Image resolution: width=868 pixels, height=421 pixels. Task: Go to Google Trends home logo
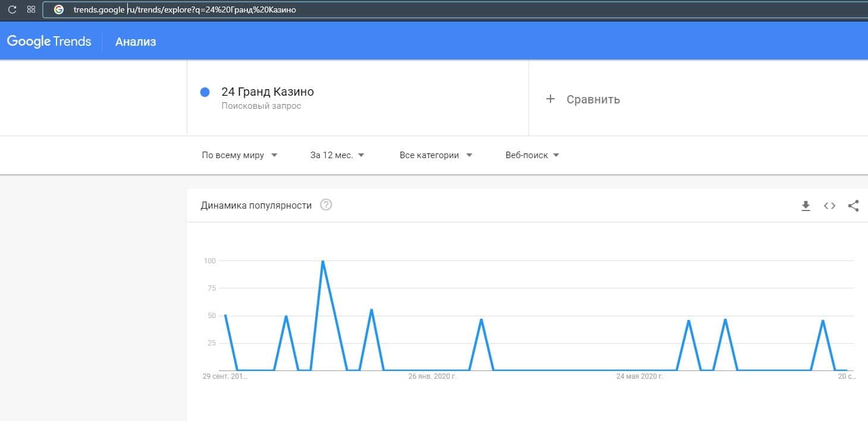click(49, 42)
